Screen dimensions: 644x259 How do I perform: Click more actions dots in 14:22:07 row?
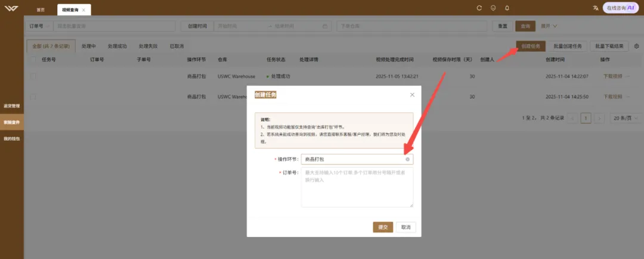[627, 76]
